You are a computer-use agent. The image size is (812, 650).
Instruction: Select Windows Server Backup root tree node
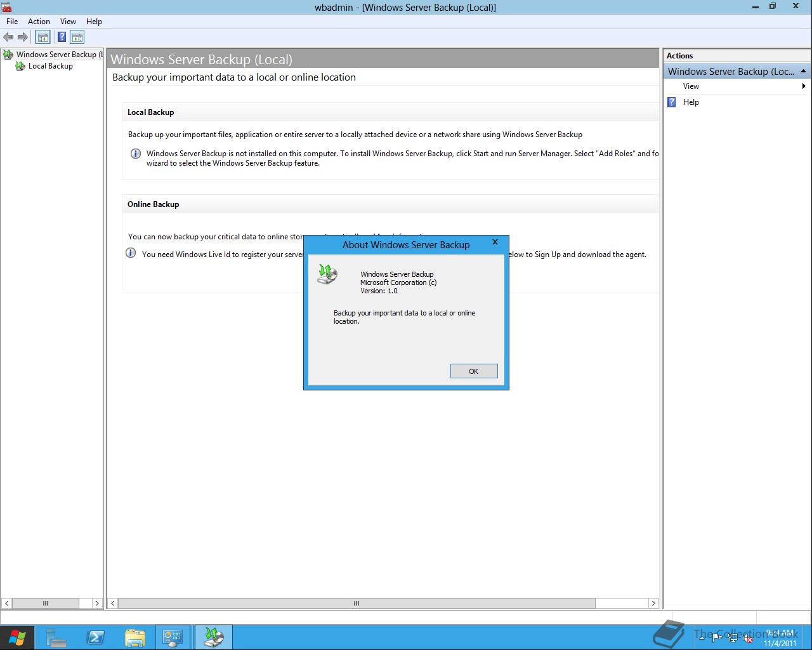coord(60,55)
